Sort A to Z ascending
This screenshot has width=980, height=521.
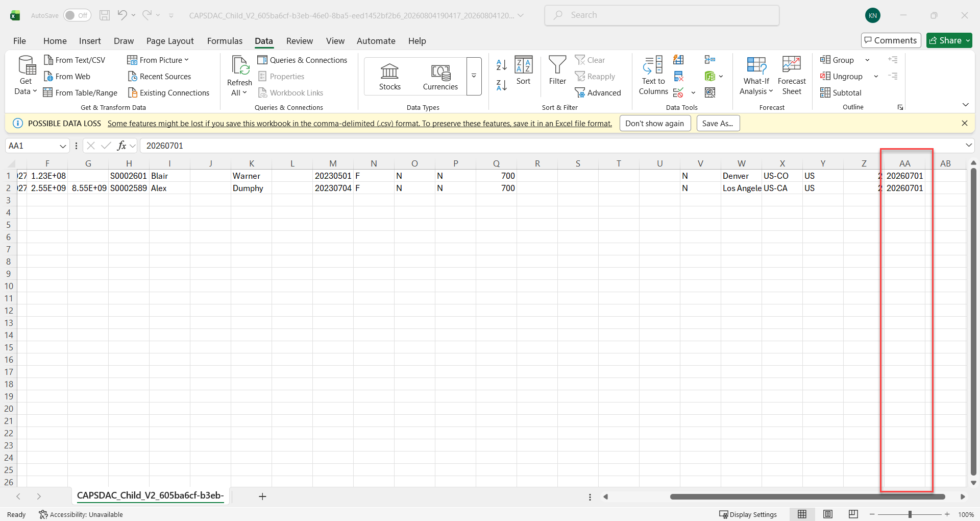(502, 65)
